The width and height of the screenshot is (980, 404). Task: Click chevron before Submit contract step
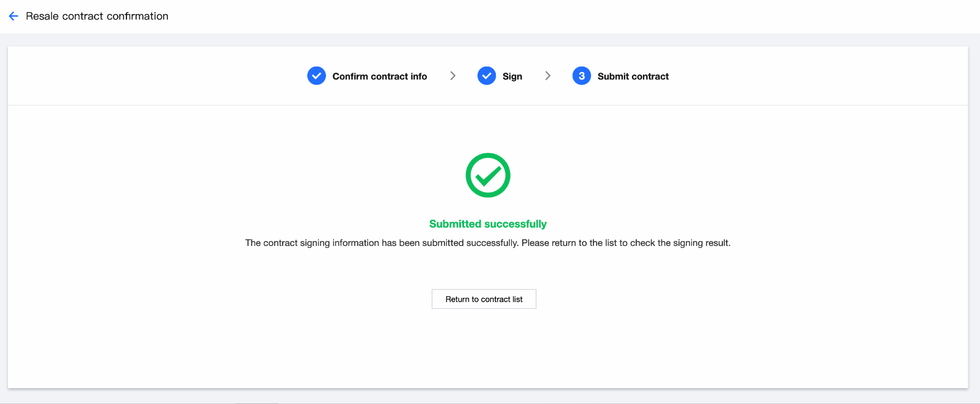click(x=548, y=76)
